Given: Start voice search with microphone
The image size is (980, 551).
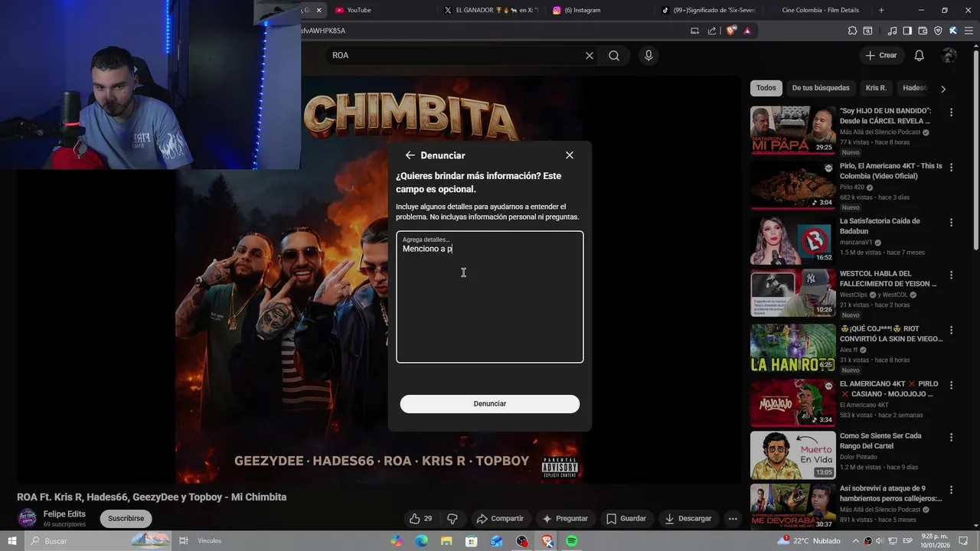Looking at the screenshot, I should pyautogui.click(x=648, y=55).
